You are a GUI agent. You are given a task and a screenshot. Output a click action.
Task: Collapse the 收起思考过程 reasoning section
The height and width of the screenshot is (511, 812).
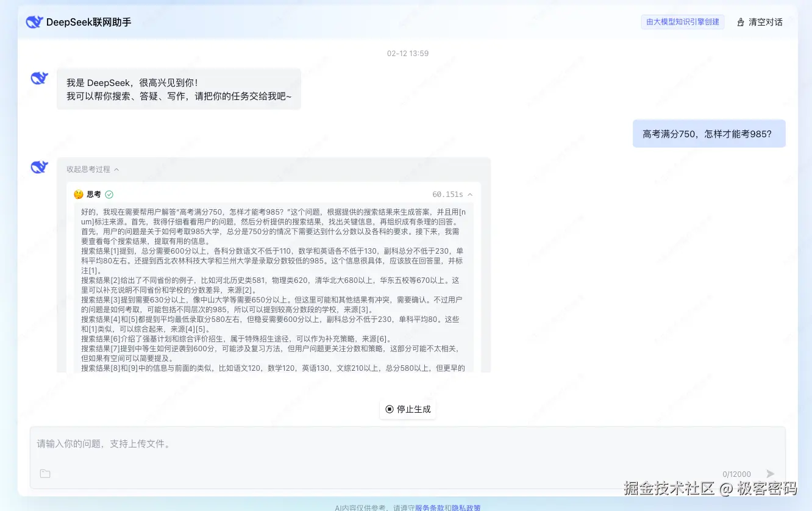point(88,169)
